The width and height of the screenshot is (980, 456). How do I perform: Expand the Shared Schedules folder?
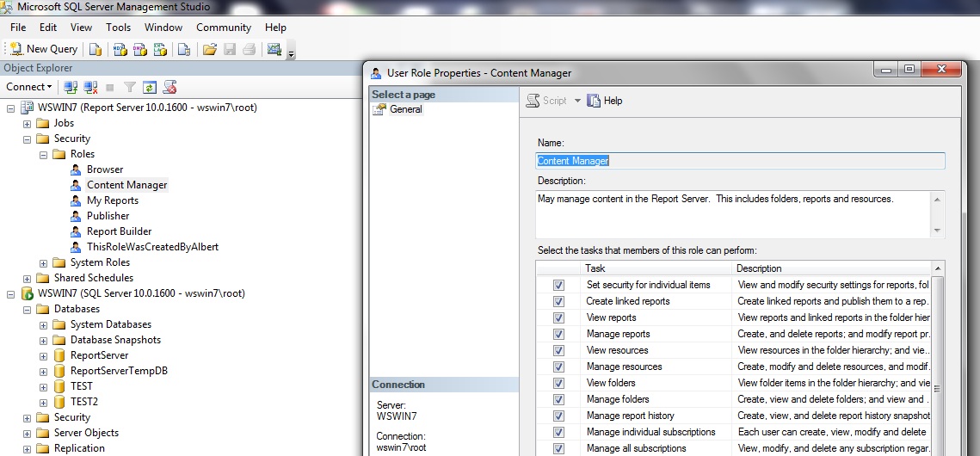pos(27,279)
